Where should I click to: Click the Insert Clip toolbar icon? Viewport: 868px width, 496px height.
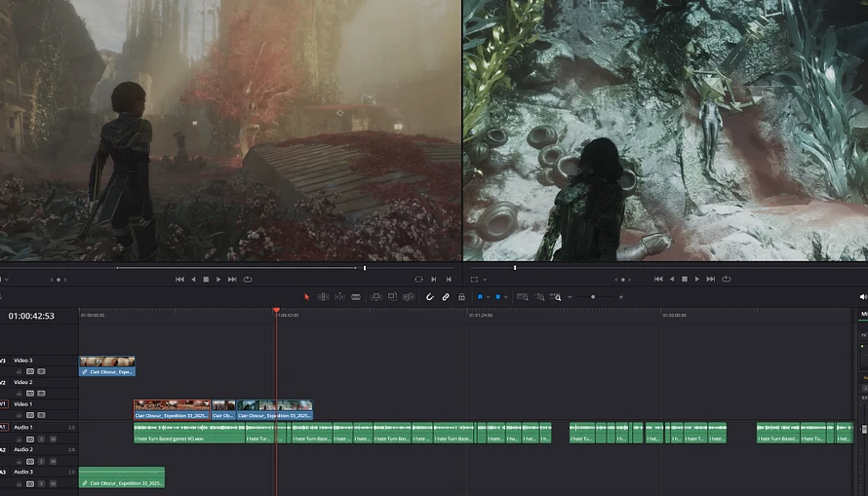click(x=375, y=297)
